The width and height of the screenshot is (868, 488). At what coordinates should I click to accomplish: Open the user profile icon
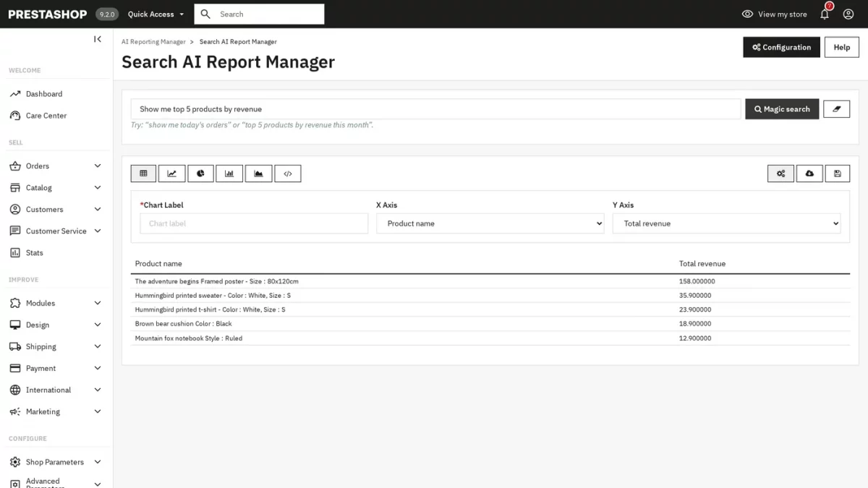(x=848, y=14)
